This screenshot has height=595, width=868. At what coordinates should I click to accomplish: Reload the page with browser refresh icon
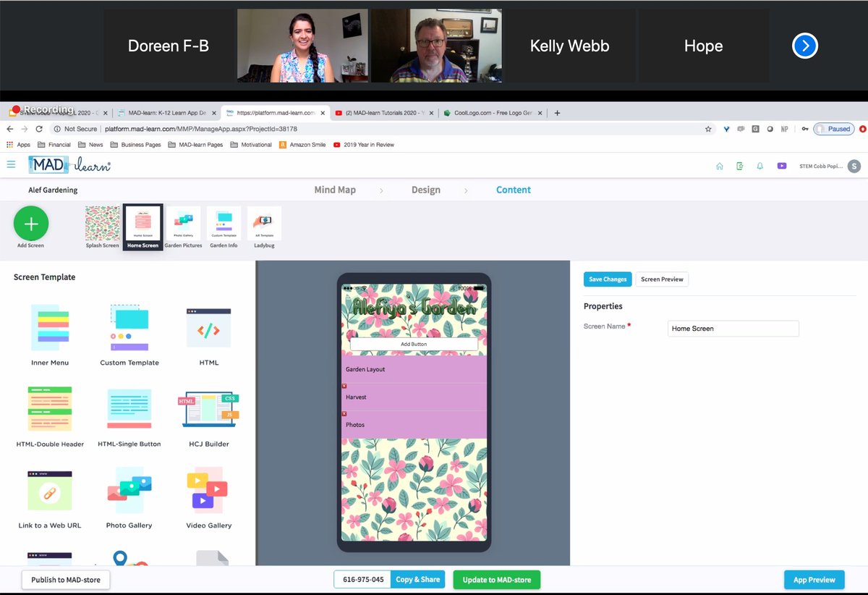tap(41, 129)
